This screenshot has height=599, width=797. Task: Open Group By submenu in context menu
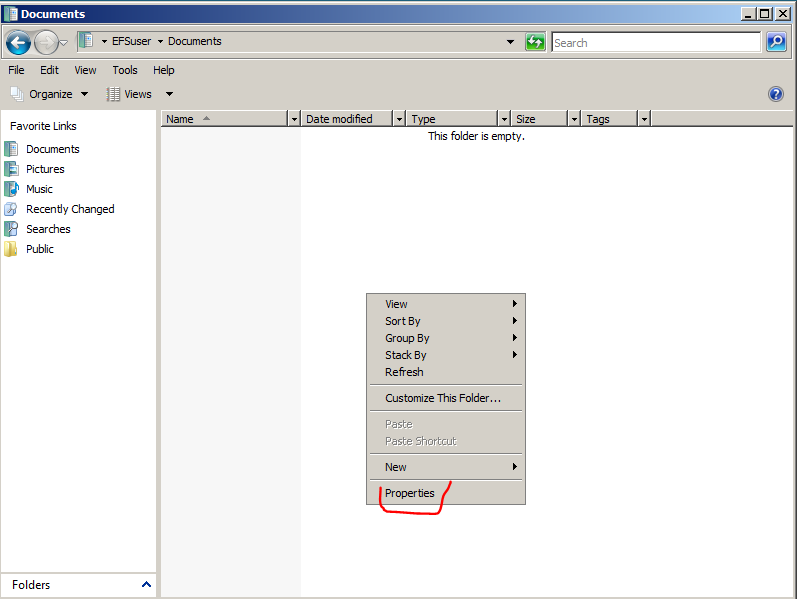[x=446, y=338]
